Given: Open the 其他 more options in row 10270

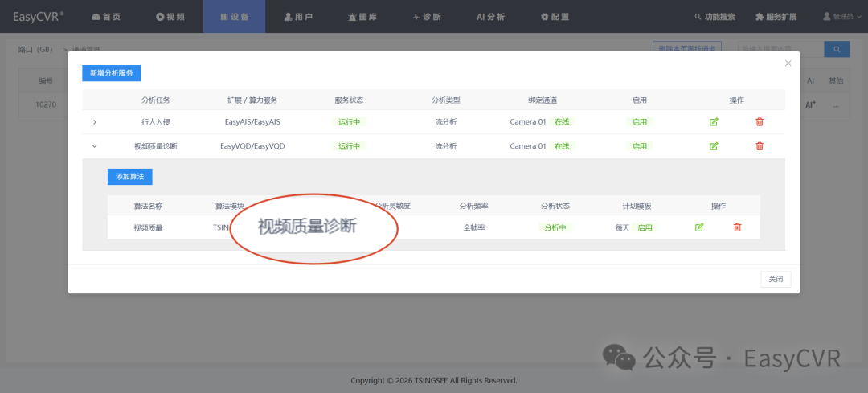Looking at the screenshot, I should click(x=835, y=104).
